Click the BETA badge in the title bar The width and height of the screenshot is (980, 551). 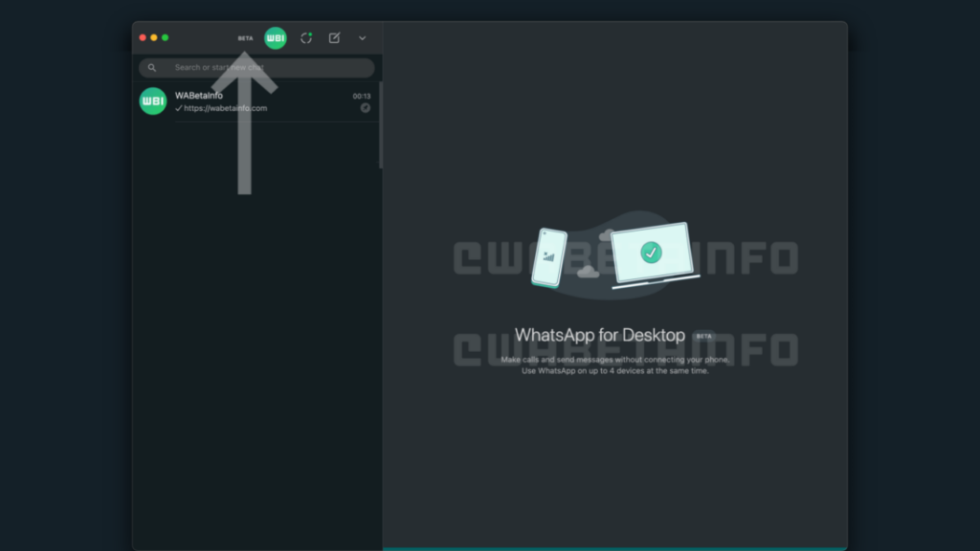click(x=245, y=37)
